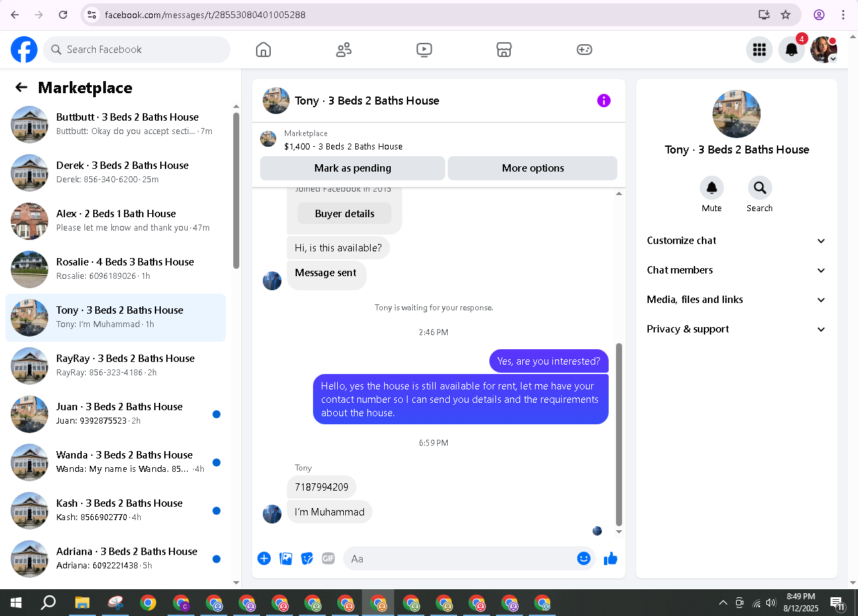Bookmark this page with star icon
This screenshot has width=858, height=616.
[786, 15]
